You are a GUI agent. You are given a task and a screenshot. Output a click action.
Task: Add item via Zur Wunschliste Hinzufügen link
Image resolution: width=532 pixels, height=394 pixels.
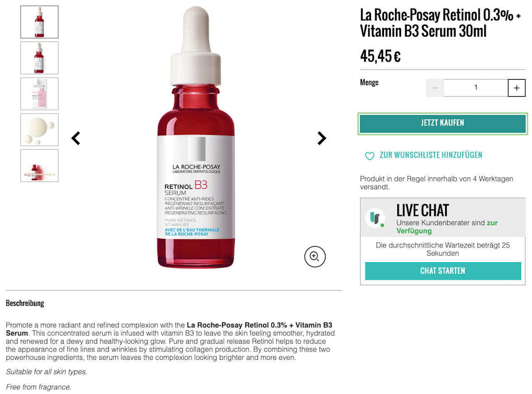coord(431,155)
